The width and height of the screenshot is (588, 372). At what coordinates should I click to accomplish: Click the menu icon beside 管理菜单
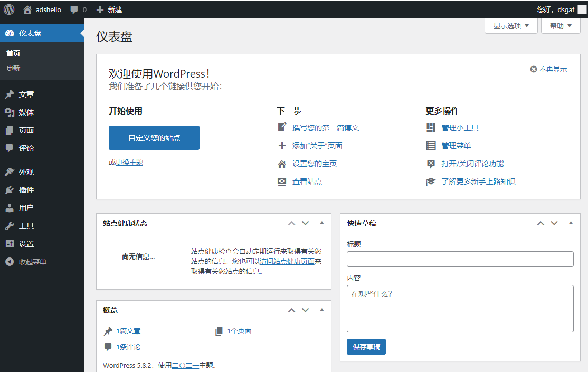[431, 146]
